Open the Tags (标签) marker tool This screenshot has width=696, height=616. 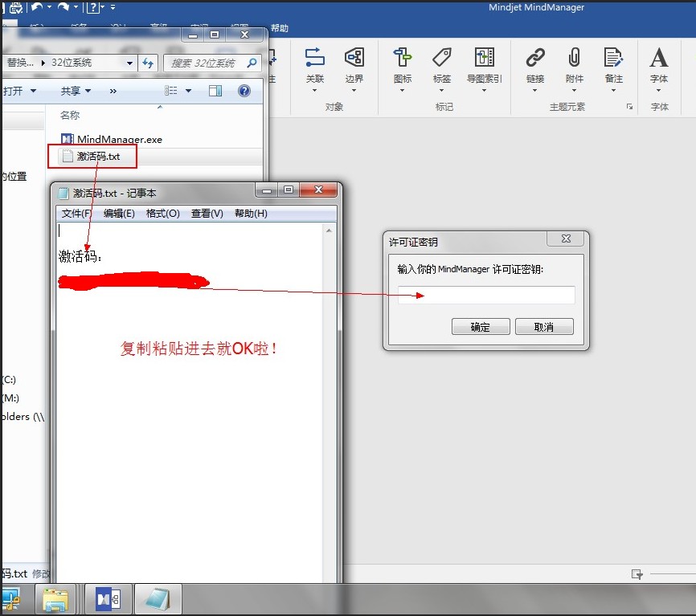tap(442, 57)
